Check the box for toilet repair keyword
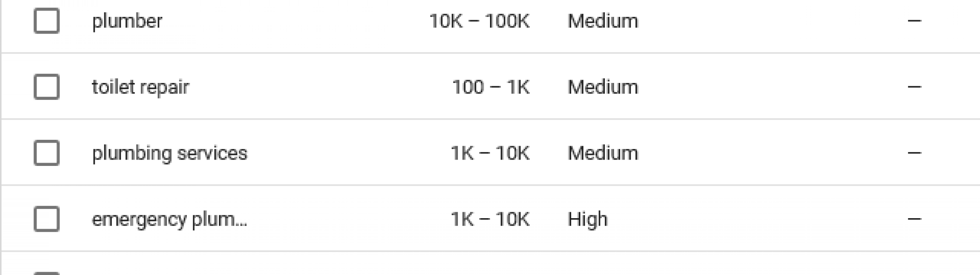This screenshot has height=275, width=980. [x=47, y=87]
